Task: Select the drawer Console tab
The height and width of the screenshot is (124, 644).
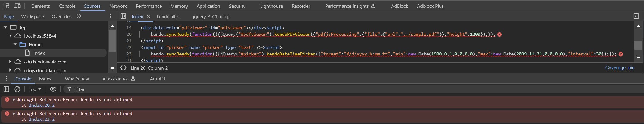Action: (x=23, y=79)
